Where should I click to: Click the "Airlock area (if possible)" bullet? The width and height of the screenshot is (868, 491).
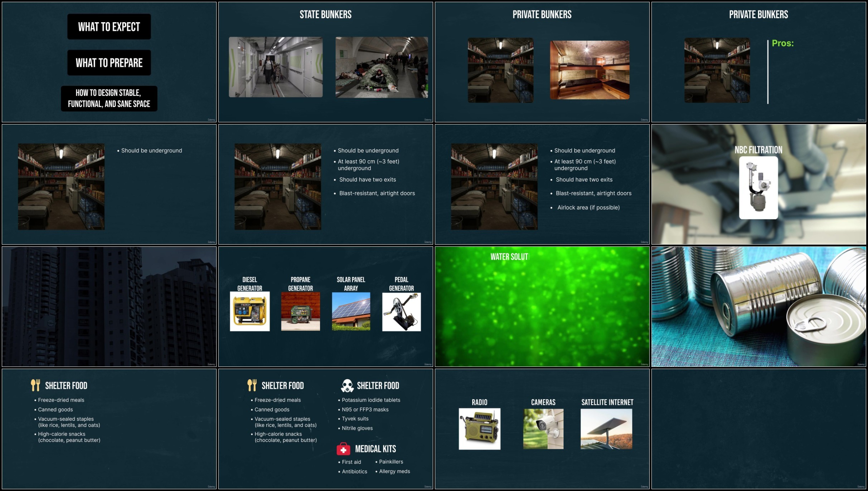tap(588, 207)
